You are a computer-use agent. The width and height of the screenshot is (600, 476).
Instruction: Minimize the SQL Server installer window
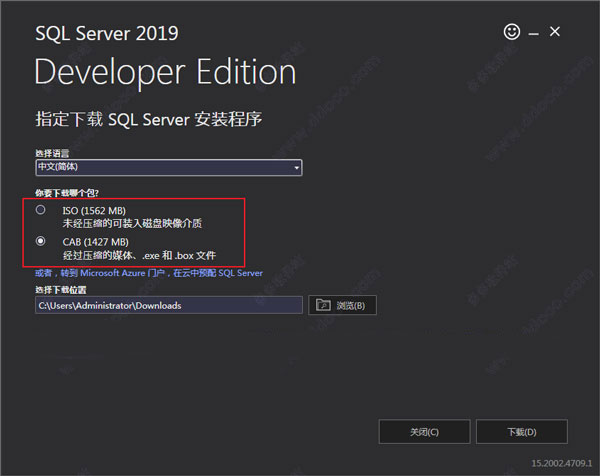click(533, 34)
